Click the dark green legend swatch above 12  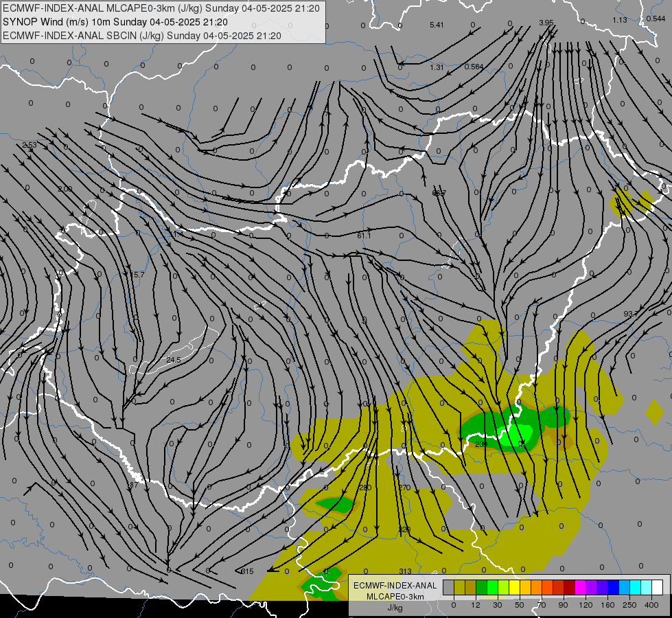482,587
